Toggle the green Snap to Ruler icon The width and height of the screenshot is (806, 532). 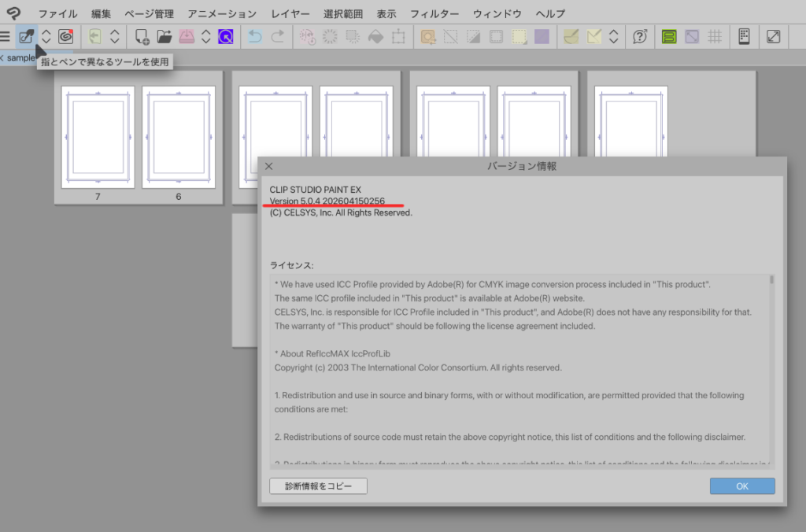(x=669, y=36)
